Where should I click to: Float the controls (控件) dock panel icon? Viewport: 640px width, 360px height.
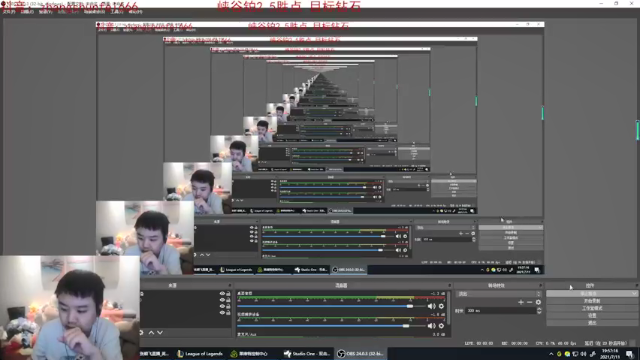(x=636, y=285)
